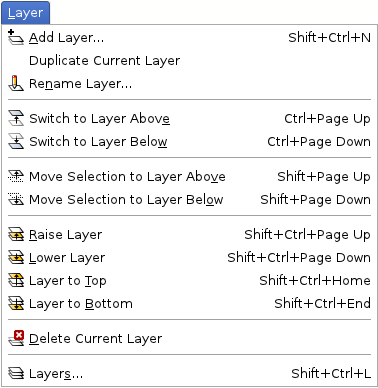The width and height of the screenshot is (378, 388).
Task: Choose Lower Layer menu item
Action: 189,257
